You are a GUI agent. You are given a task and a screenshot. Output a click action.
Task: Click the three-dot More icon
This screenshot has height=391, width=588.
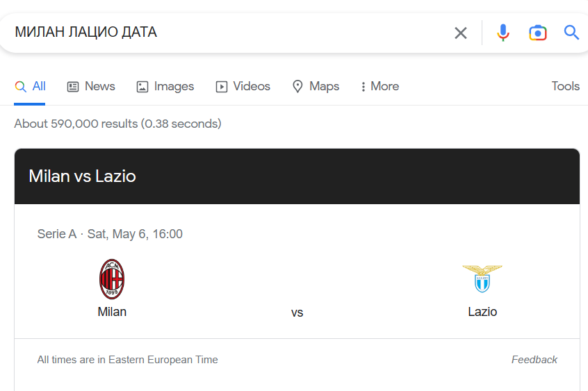click(363, 87)
